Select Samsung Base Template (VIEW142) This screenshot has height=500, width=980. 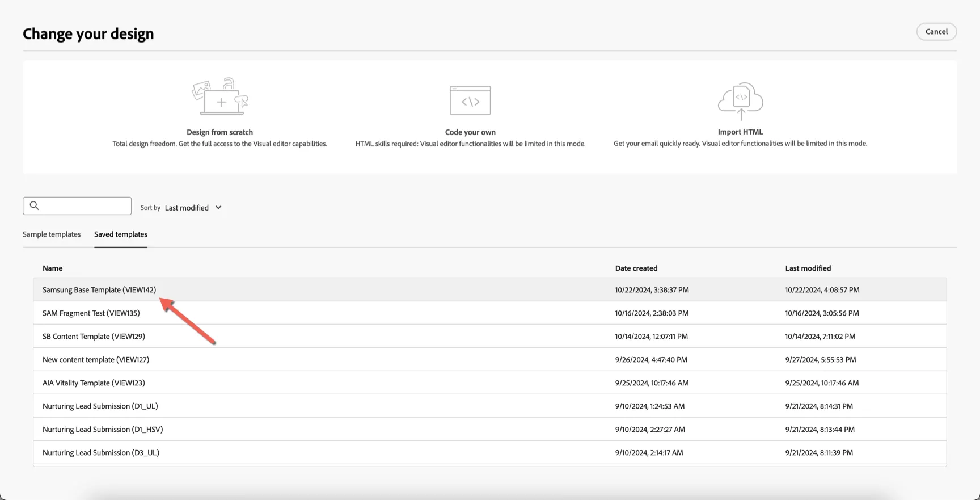[490, 290]
